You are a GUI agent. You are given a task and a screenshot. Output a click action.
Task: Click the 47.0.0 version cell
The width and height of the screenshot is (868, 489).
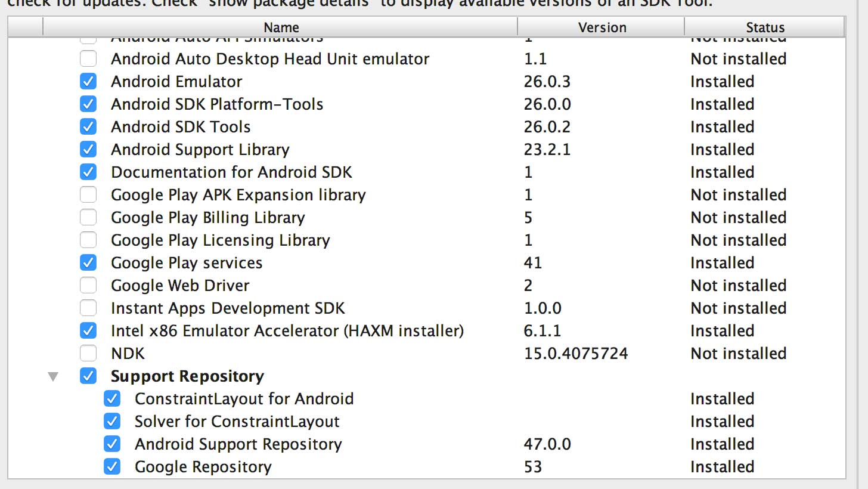547,444
